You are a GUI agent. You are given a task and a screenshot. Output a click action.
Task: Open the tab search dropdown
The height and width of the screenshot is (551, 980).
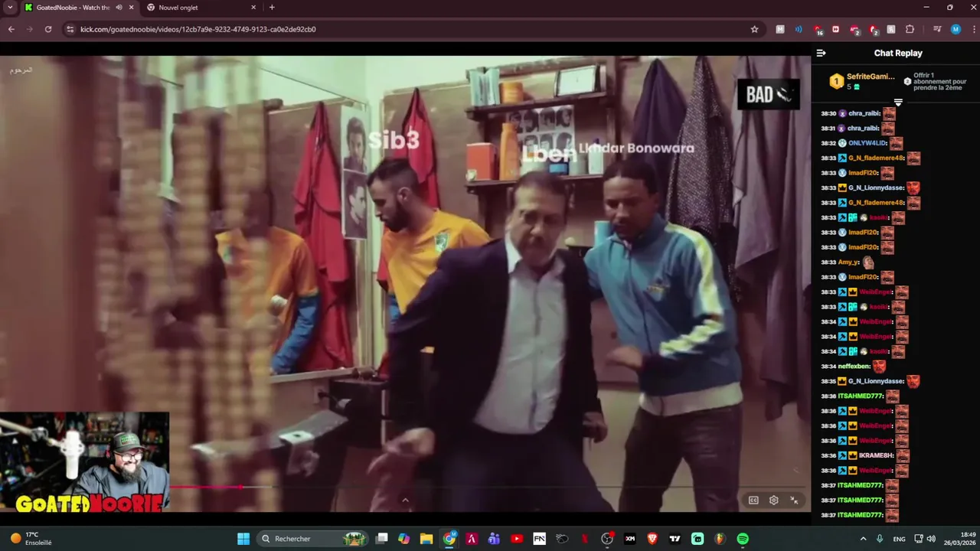pos(10,8)
